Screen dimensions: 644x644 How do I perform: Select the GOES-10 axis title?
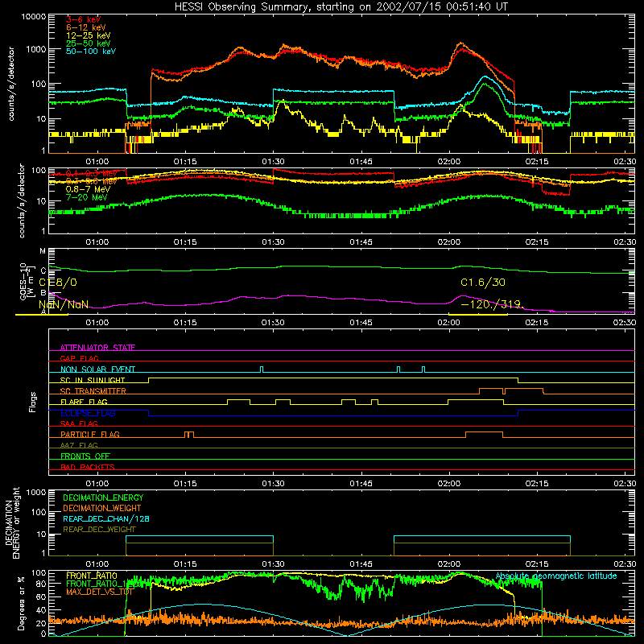[x=24, y=282]
